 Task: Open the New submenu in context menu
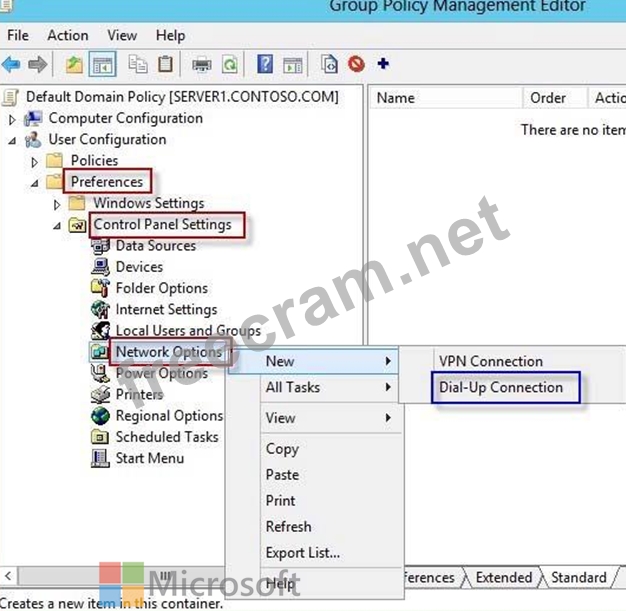[313, 361]
